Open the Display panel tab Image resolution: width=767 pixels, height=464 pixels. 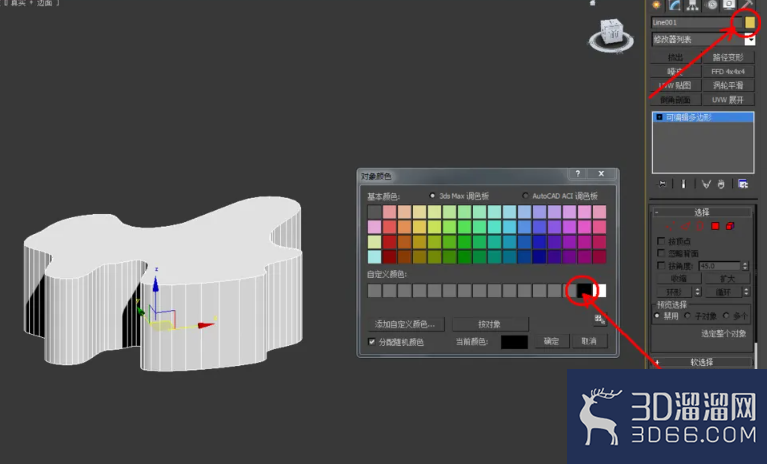[x=729, y=5]
